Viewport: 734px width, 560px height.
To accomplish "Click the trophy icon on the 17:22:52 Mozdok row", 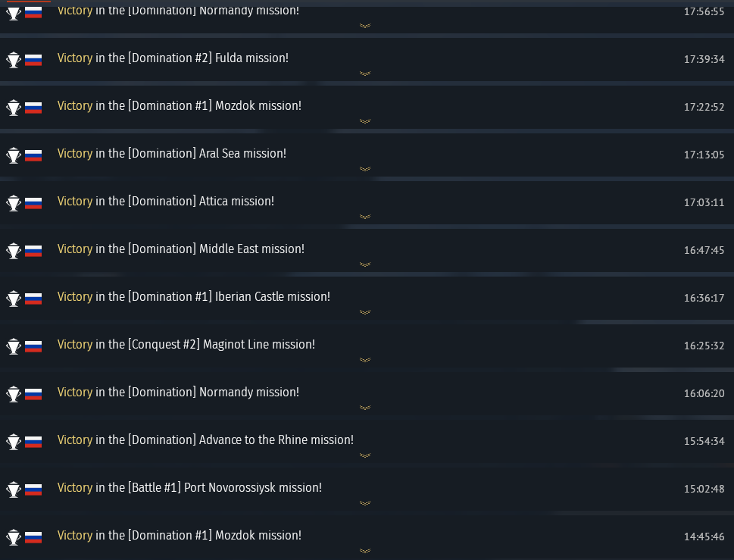I will 13,108.
